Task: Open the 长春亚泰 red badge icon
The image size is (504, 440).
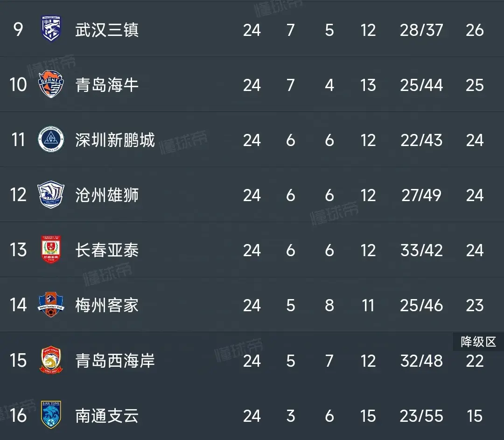Action: coord(51,250)
